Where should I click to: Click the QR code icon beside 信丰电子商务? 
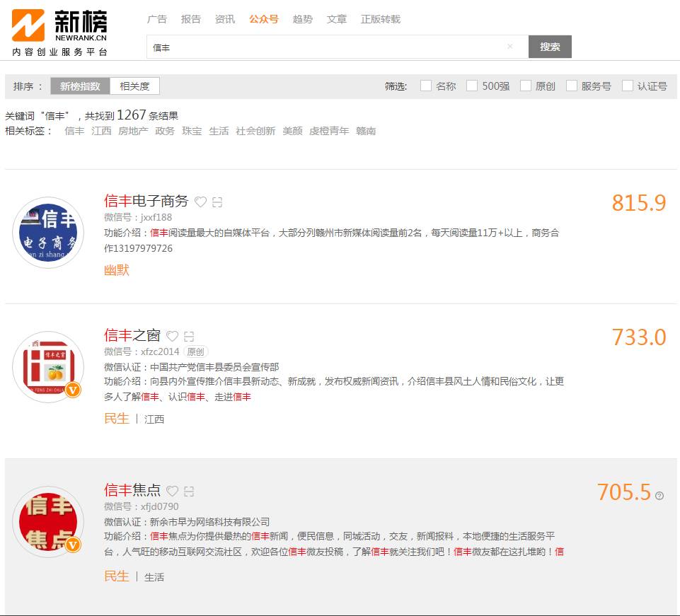tap(217, 202)
